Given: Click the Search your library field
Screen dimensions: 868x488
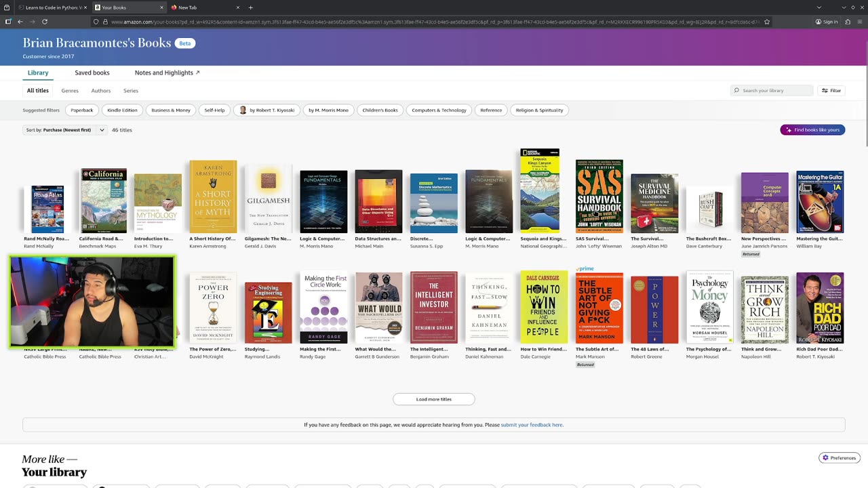Looking at the screenshot, I should (x=772, y=90).
